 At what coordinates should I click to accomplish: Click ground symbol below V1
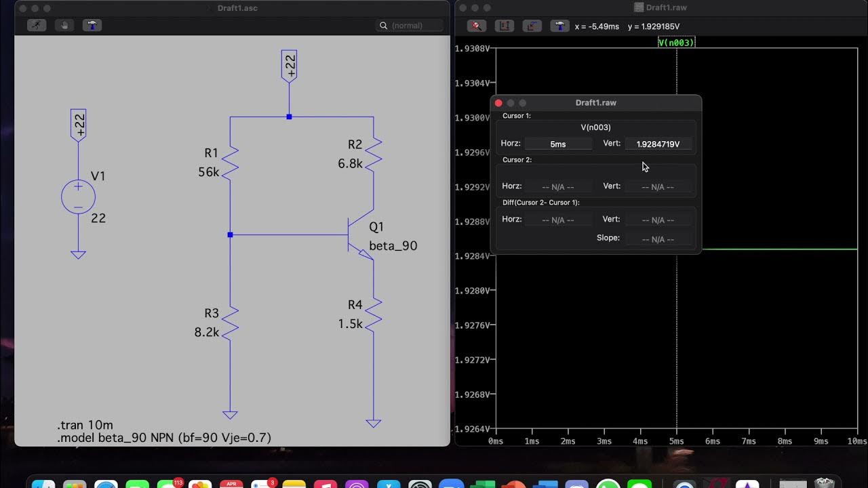[x=78, y=254]
